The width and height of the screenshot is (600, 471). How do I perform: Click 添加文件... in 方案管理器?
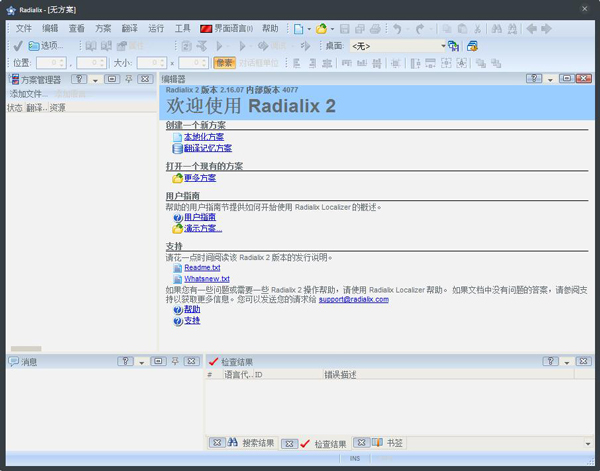pos(29,94)
